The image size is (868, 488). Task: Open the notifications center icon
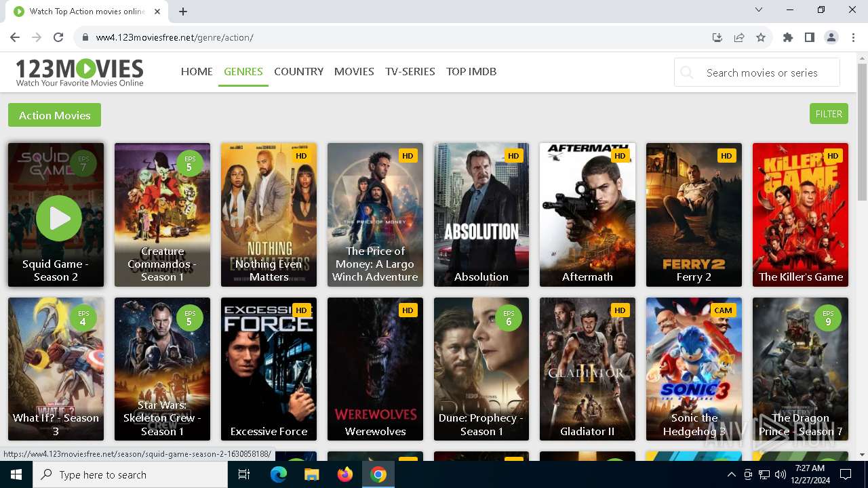pos(846,474)
